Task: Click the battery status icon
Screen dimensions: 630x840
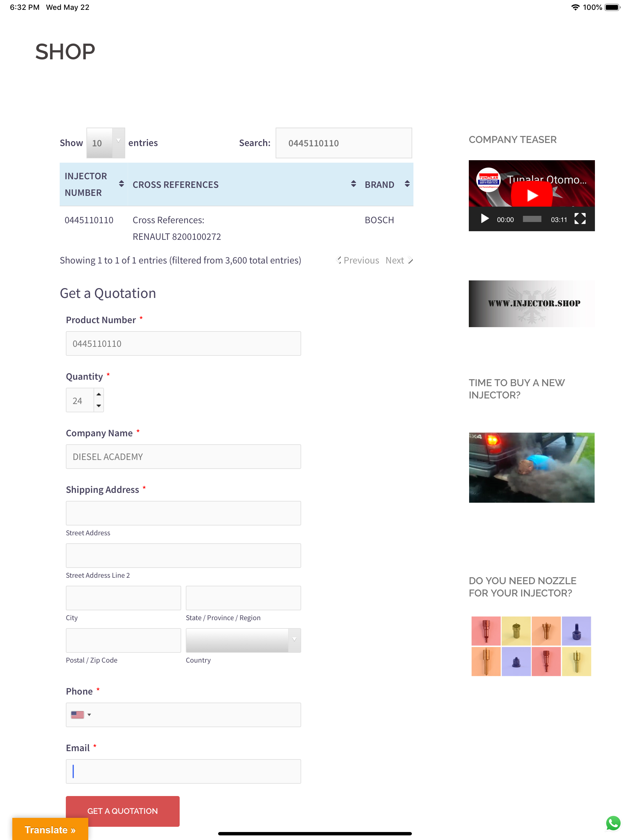Action: coord(612,7)
